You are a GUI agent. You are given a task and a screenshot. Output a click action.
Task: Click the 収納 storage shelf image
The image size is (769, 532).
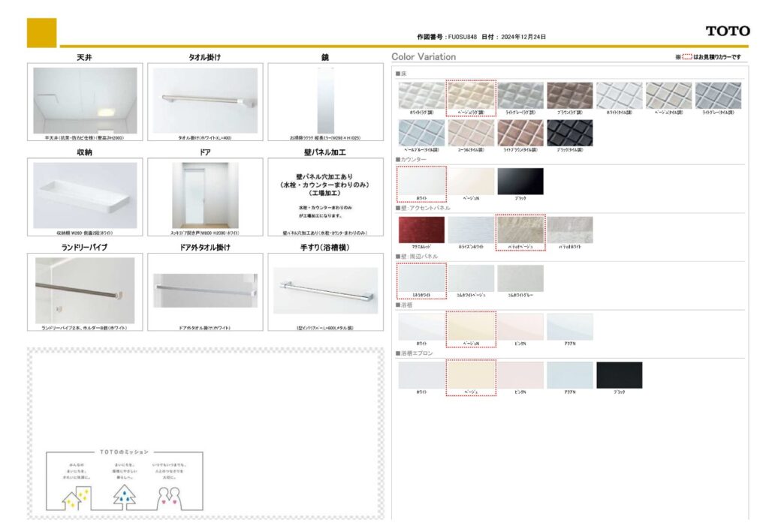85,195
